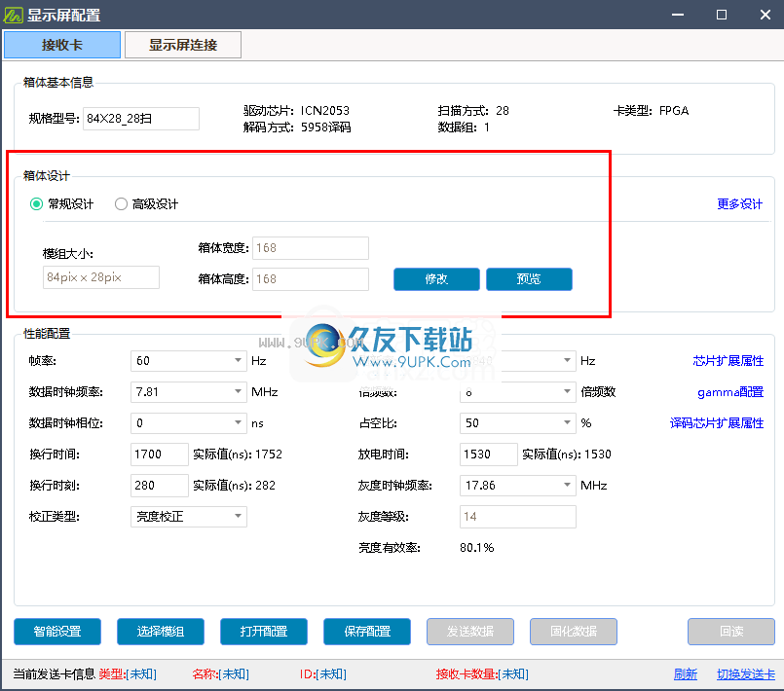Click the 换行时间 input field

click(160, 455)
